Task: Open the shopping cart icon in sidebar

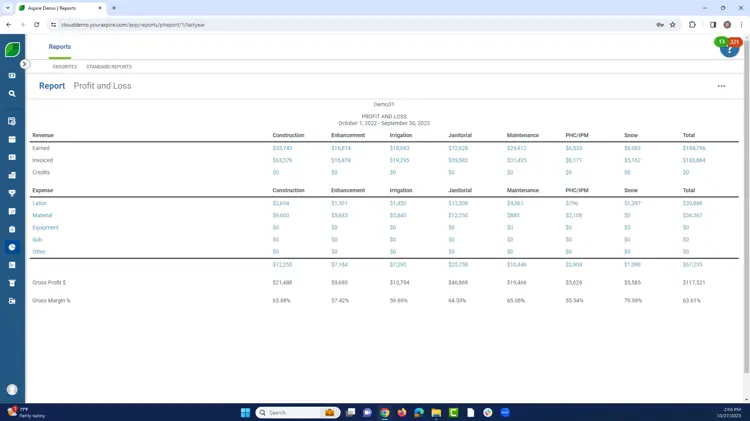Action: tap(12, 283)
